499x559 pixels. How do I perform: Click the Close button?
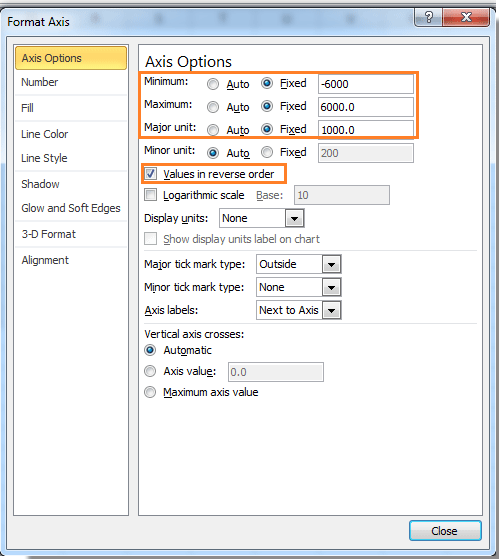pyautogui.click(x=445, y=531)
